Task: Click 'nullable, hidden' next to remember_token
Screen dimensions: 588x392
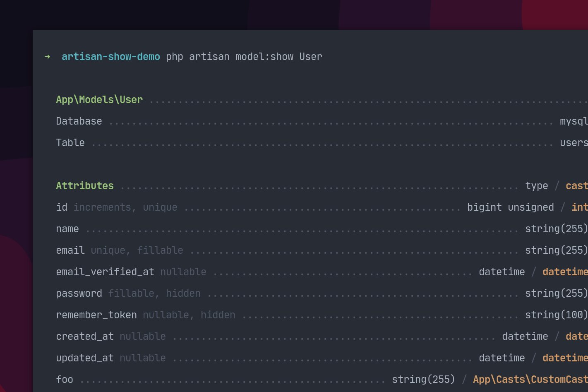Action: click(189, 315)
